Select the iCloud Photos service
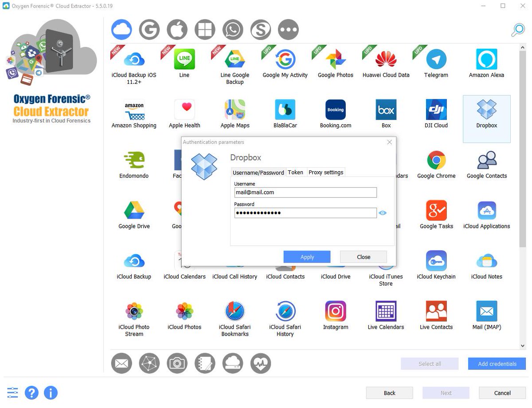 [184, 316]
